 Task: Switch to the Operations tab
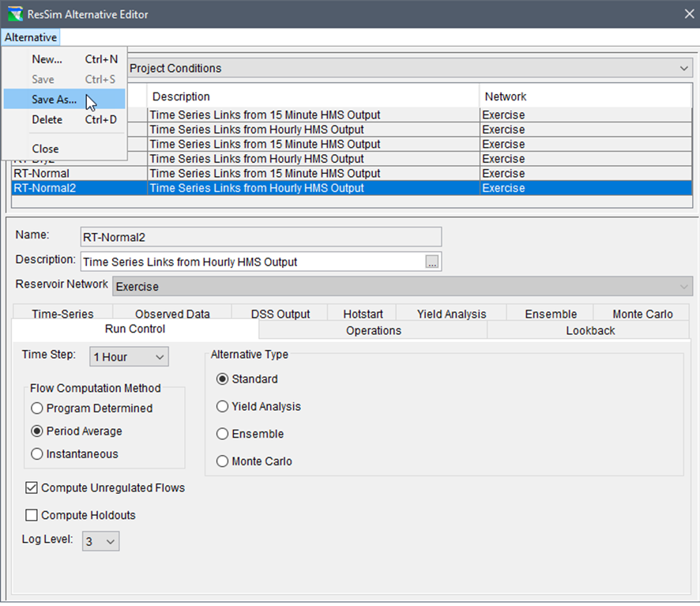pos(373,330)
